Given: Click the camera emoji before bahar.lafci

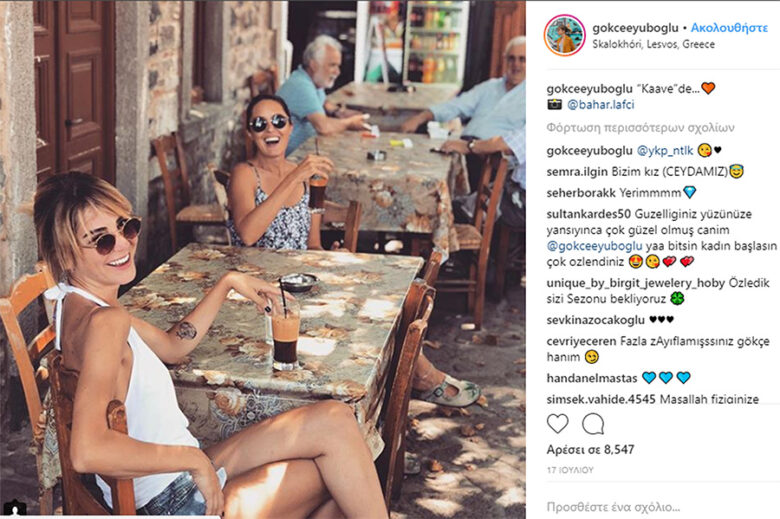Looking at the screenshot, I should 554,104.
